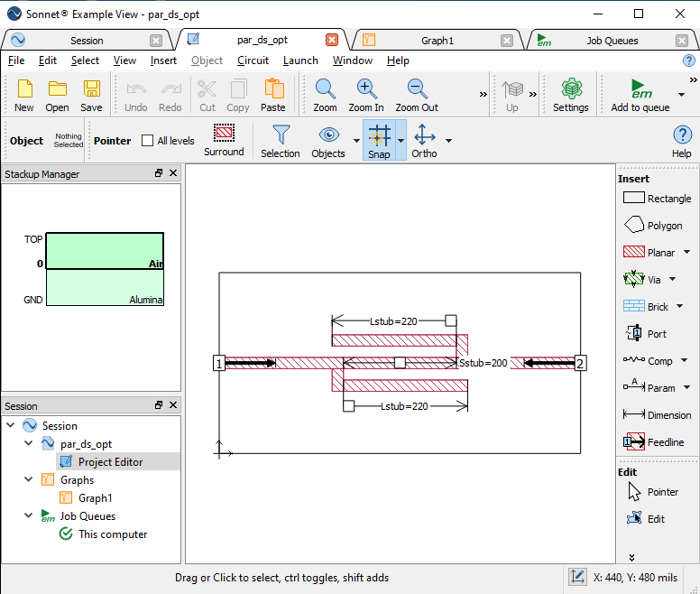Select the Rectangle insert tool
The height and width of the screenshot is (594, 700).
(x=657, y=198)
